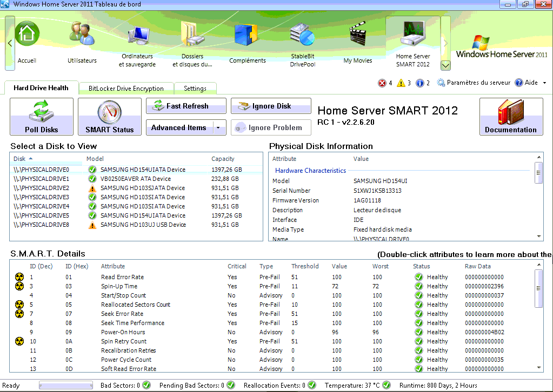This screenshot has width=553, height=392.
Task: Click the Ignore Disk button
Action: click(271, 106)
